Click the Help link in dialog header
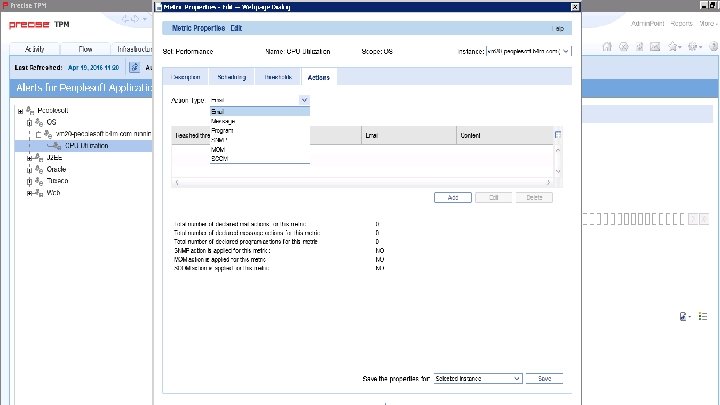 pyautogui.click(x=558, y=28)
